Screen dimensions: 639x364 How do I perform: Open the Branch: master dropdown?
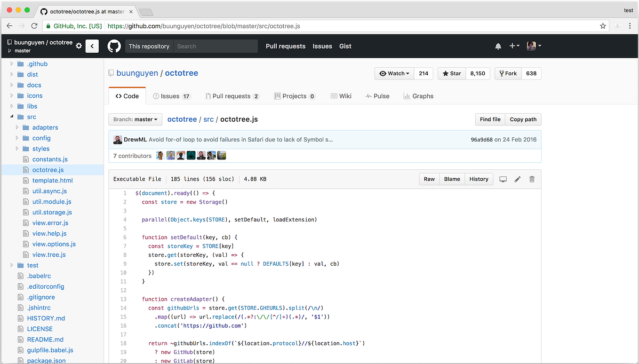point(135,119)
